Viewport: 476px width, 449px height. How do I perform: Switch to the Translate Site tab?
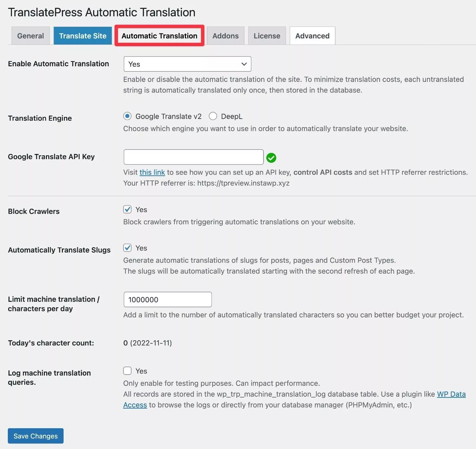83,36
